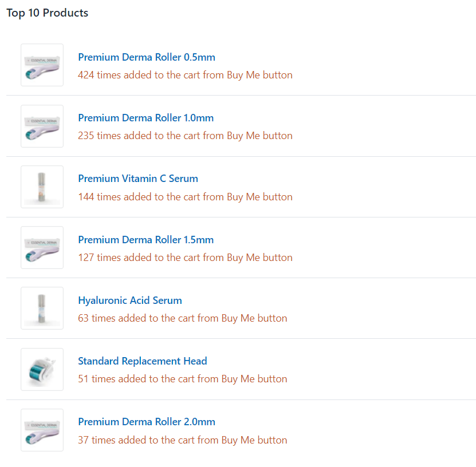Open the Hyaluronic Acid Serum link
This screenshot has width=476, height=467.
pyautogui.click(x=130, y=300)
